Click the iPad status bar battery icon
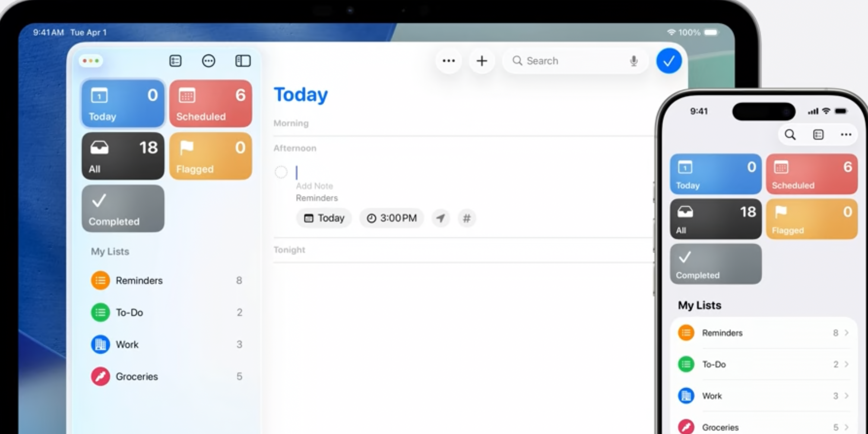This screenshot has width=868, height=434. click(x=711, y=32)
